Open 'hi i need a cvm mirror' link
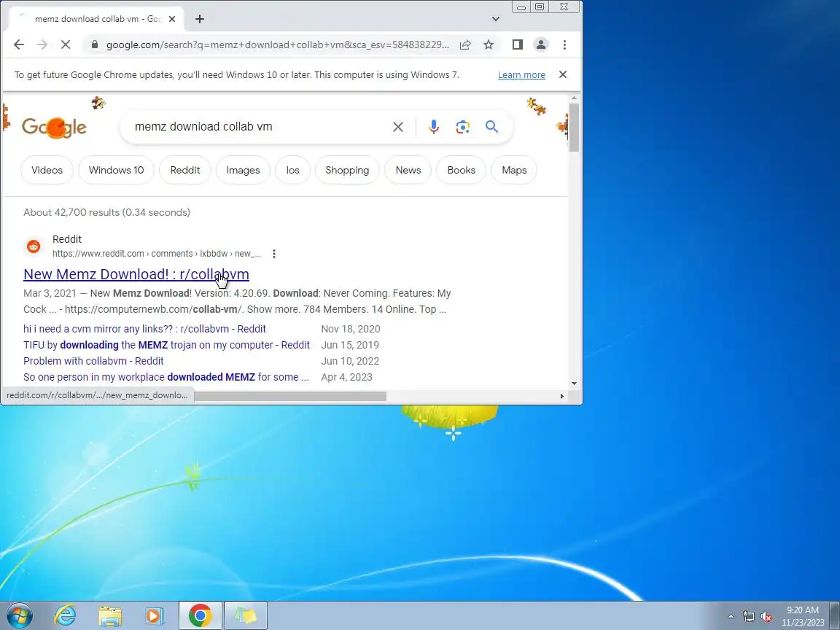This screenshot has width=840, height=630. pyautogui.click(x=144, y=329)
